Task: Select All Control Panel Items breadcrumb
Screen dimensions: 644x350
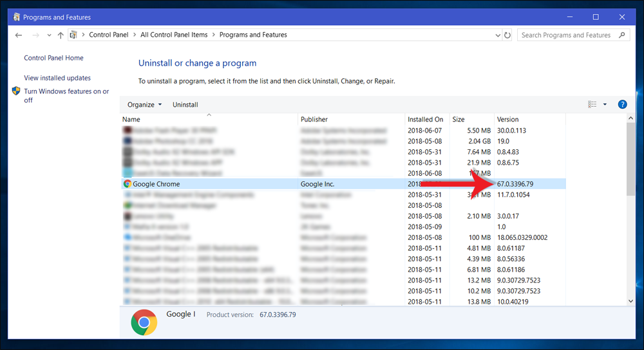Action: coord(174,35)
